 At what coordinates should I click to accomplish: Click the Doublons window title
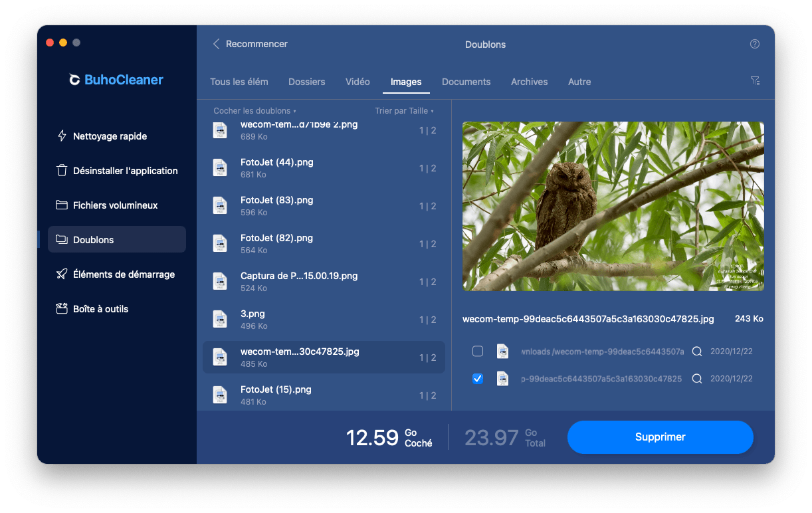486,45
